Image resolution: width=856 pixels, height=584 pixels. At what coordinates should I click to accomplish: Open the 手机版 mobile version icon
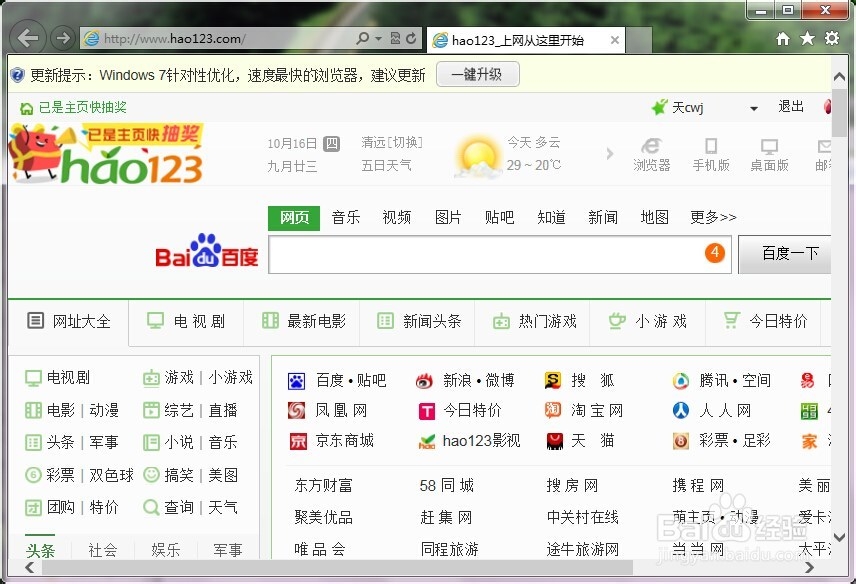coord(711,154)
